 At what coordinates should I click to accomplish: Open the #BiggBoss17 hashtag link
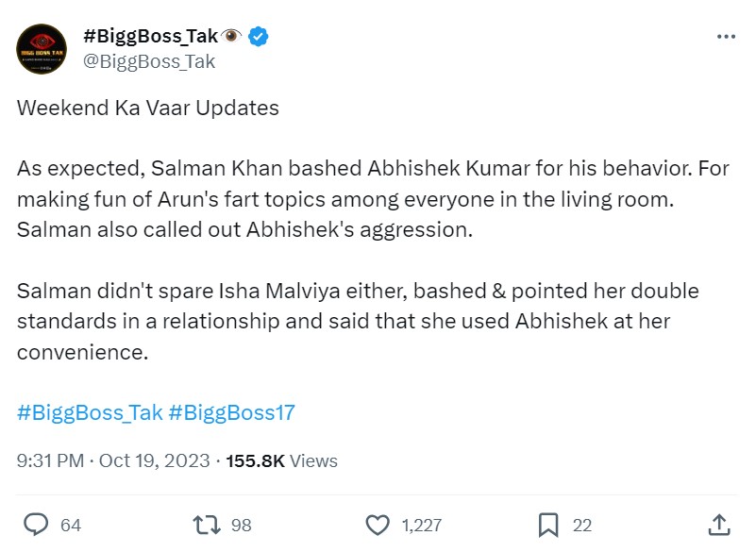pos(231,412)
